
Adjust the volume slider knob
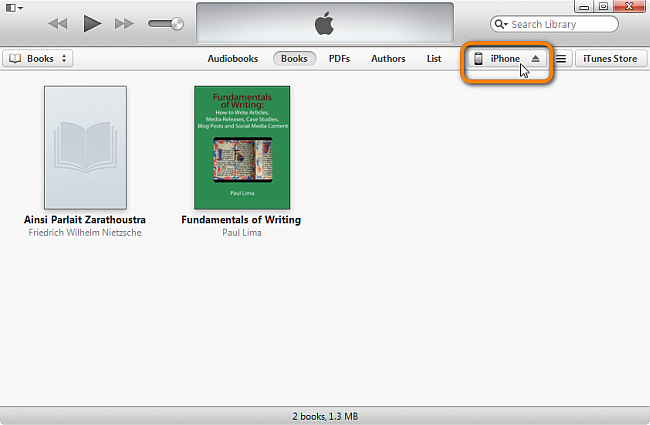coord(177,24)
